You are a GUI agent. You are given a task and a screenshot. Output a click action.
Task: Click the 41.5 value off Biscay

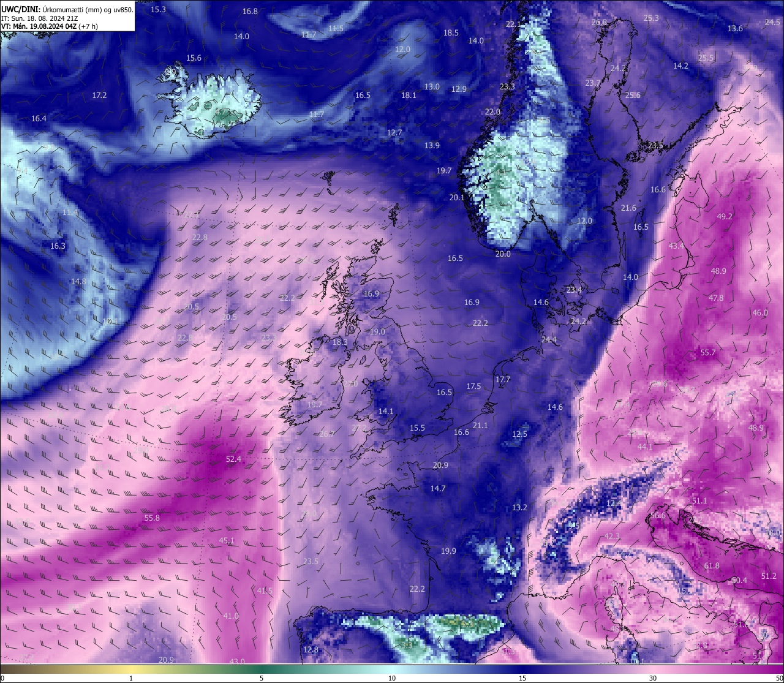[265, 591]
